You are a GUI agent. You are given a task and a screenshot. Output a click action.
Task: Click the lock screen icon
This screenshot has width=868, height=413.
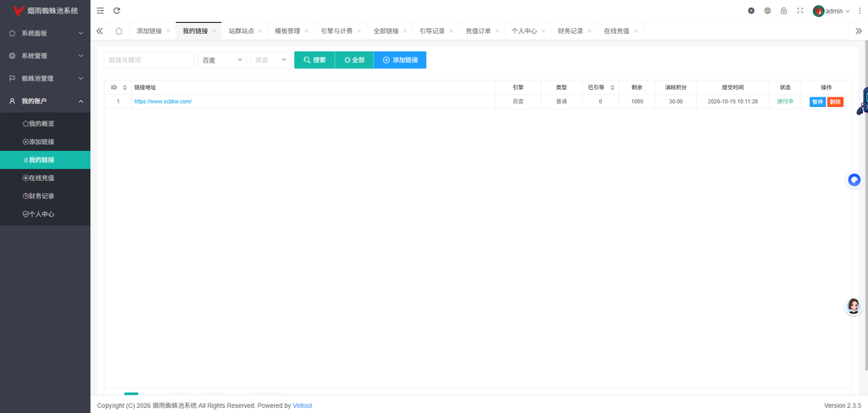[784, 10]
